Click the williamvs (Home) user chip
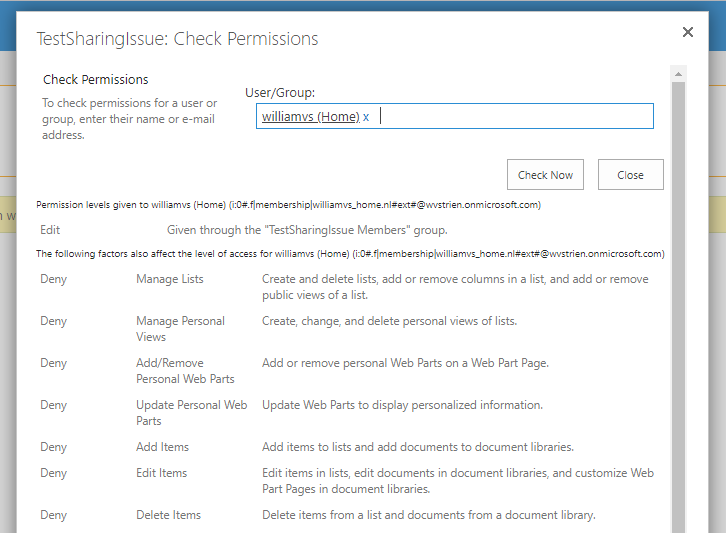Viewport: 726px width, 533px height. pyautogui.click(x=310, y=117)
